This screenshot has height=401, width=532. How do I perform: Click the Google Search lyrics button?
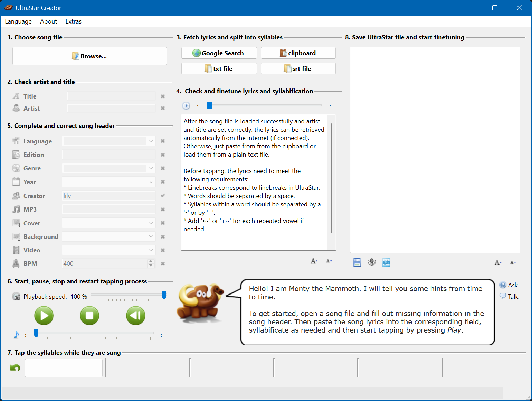pos(219,53)
